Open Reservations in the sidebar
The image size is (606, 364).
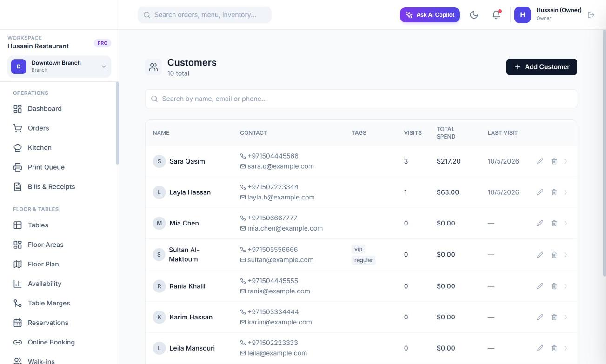click(x=59, y=323)
